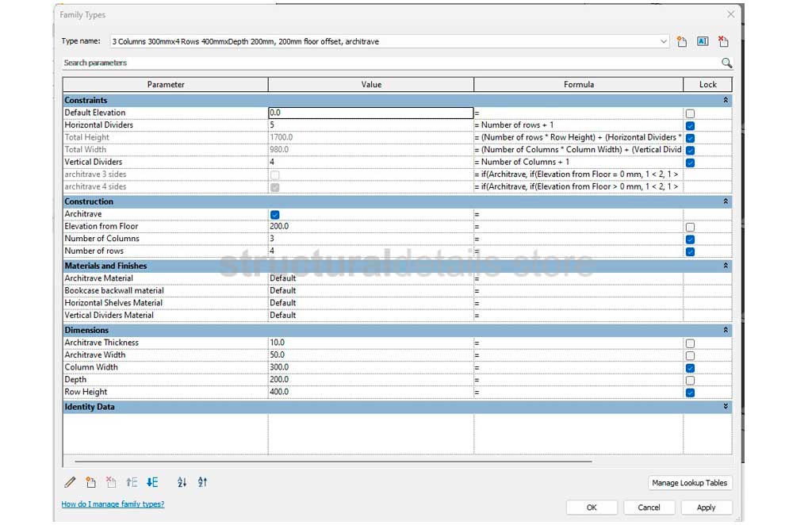Click the Delete Type icon at top right
812x525 pixels.
tap(723, 41)
